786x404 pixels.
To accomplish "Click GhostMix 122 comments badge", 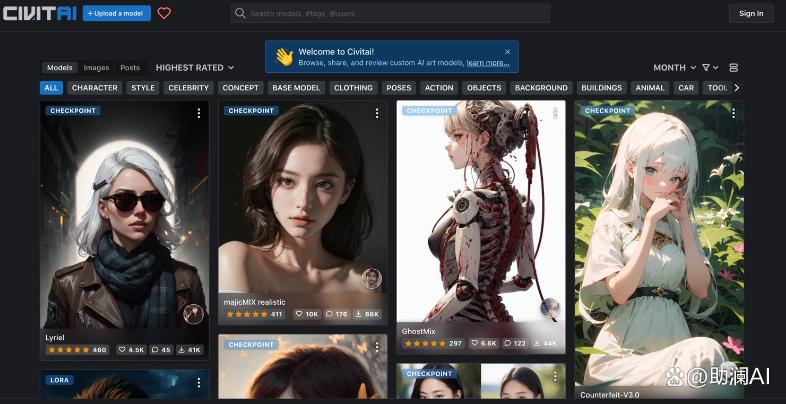I will (515, 343).
